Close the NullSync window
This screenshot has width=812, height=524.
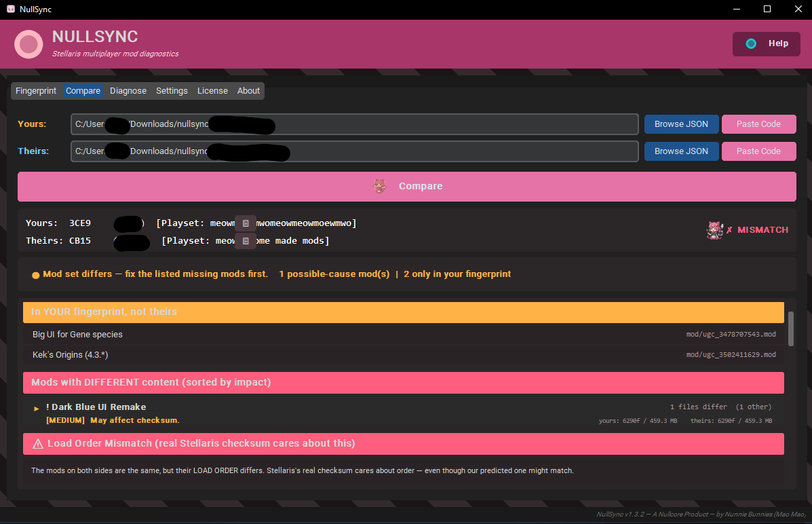[x=798, y=10]
